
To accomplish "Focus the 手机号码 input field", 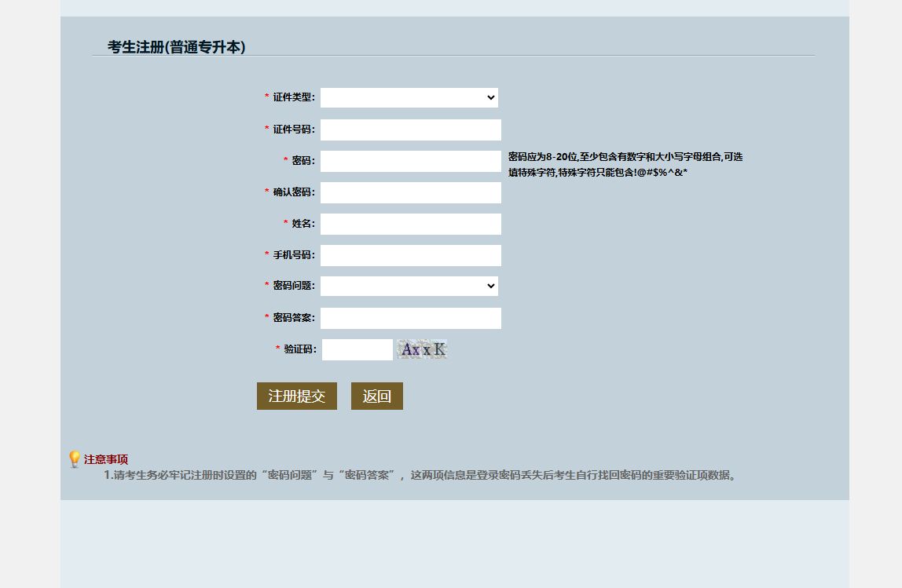I will pyautogui.click(x=410, y=255).
